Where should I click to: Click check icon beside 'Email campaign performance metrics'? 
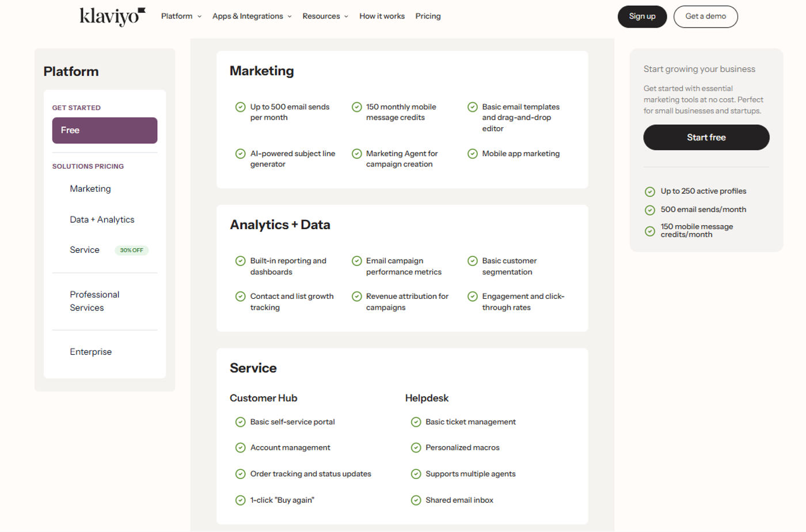357,261
